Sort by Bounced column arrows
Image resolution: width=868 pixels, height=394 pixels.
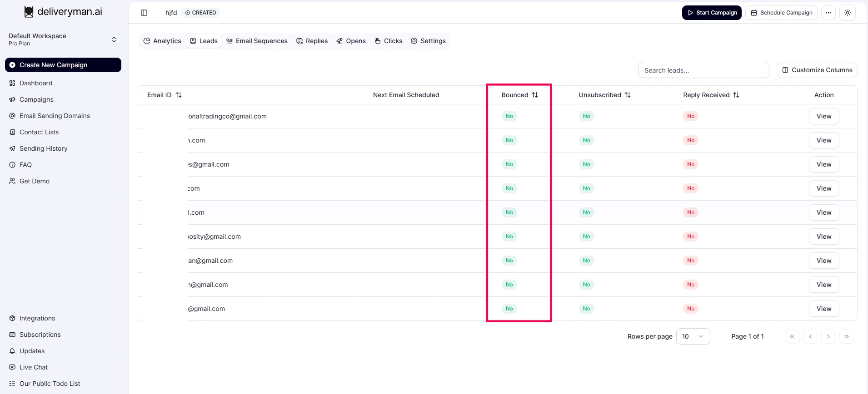pos(535,95)
